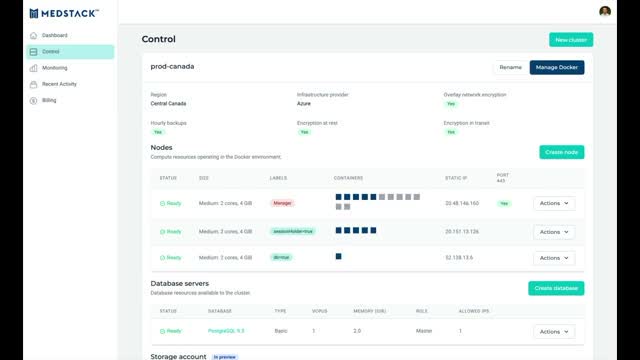Click the Billing dollar icon
The height and width of the screenshot is (360, 640).
point(33,100)
